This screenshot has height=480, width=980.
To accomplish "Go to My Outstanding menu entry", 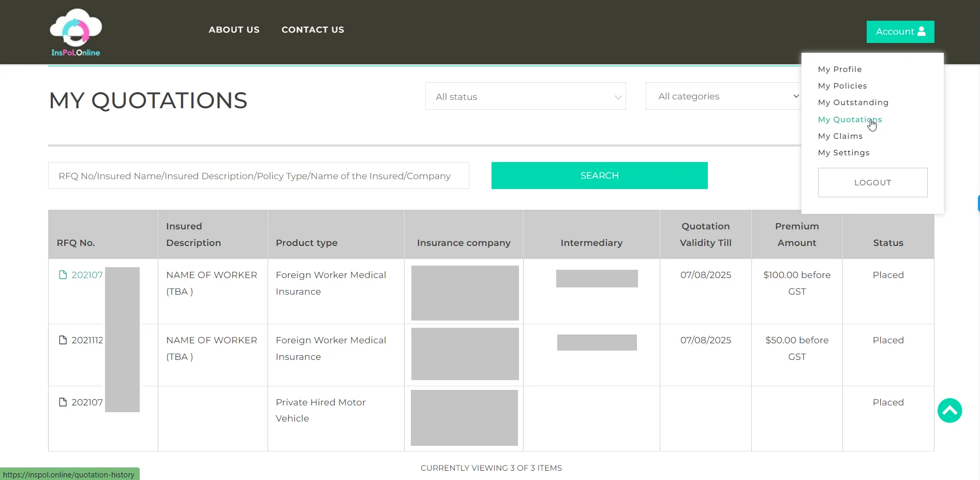I will pos(853,103).
